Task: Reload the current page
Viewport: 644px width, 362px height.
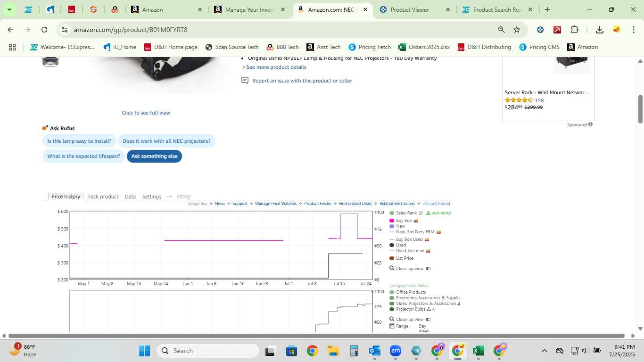Action: click(x=44, y=30)
